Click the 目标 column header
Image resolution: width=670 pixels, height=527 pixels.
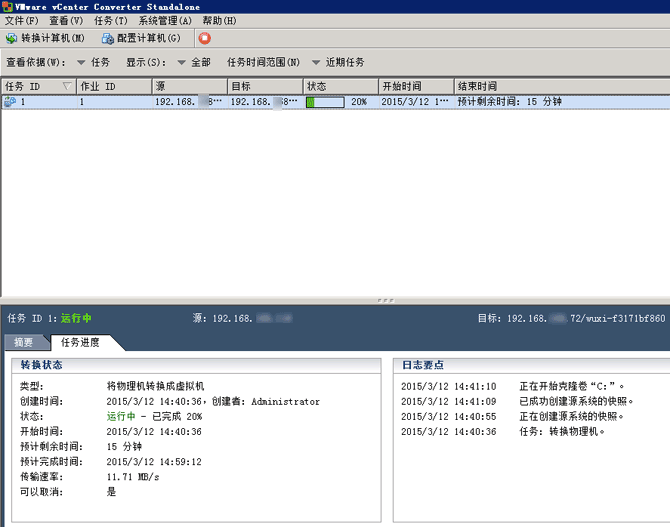coord(265,86)
